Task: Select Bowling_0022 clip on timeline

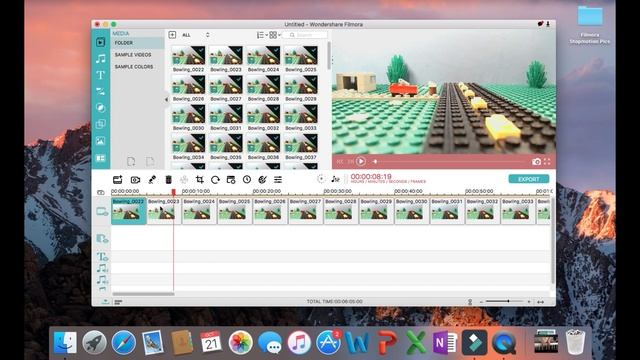Action: click(x=129, y=211)
